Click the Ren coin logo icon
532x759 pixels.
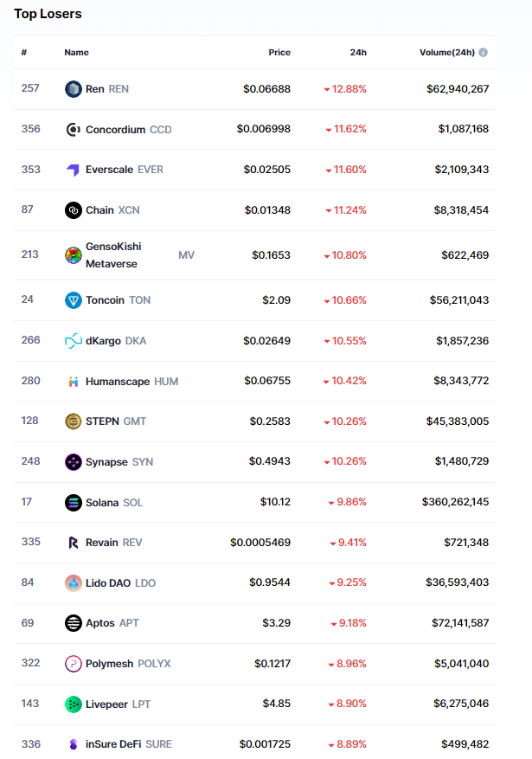point(74,89)
